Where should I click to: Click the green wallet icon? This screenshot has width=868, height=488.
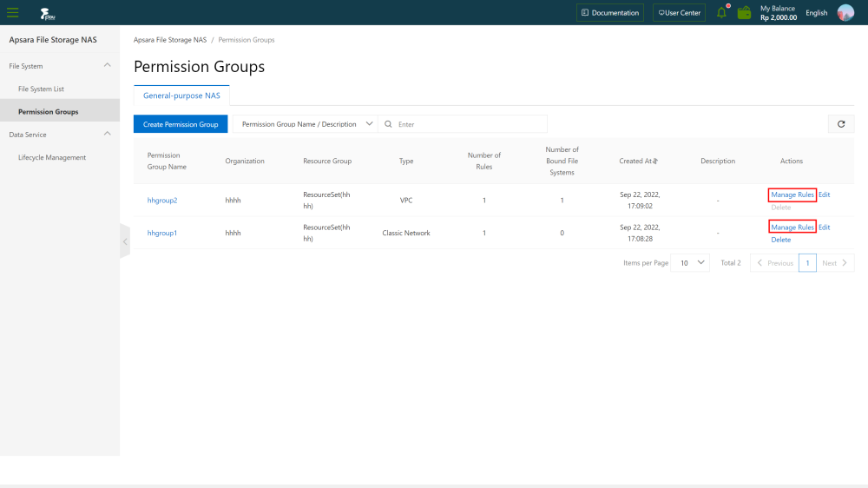pos(744,12)
